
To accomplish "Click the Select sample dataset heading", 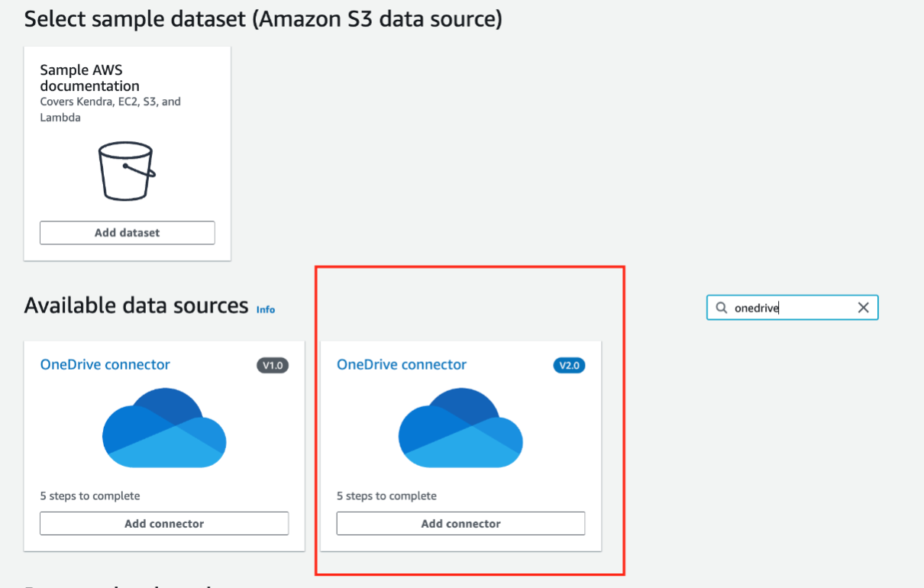I will click(263, 18).
